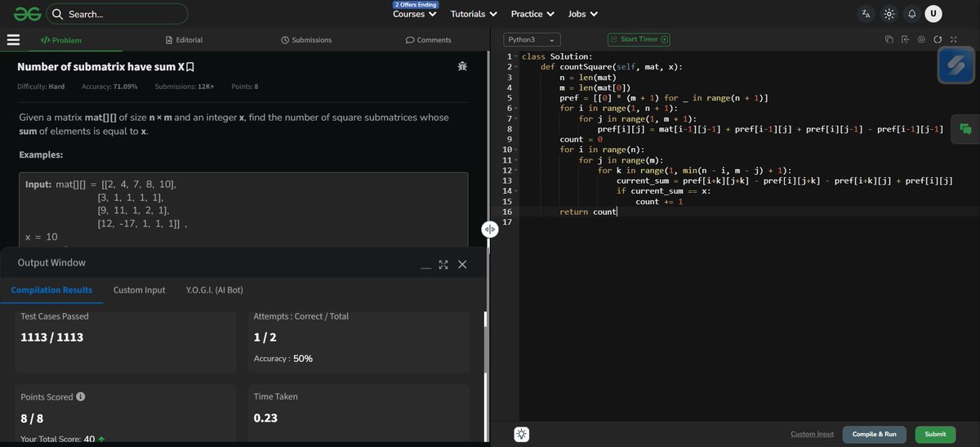Click the lightbulb hint icon below editor
Screen dimensions: 980x447
522,434
